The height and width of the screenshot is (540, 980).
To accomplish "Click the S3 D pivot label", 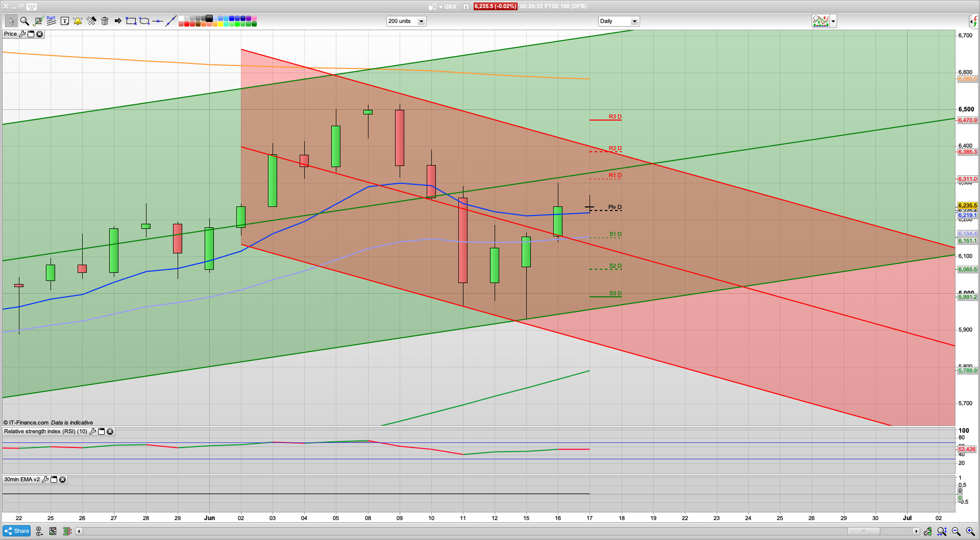I will [616, 293].
